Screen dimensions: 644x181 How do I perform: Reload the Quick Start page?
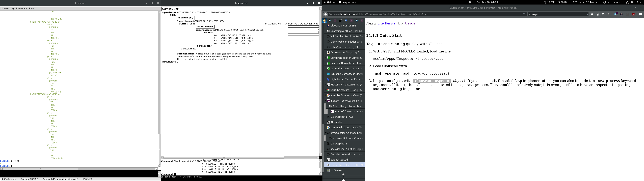click(x=524, y=14)
